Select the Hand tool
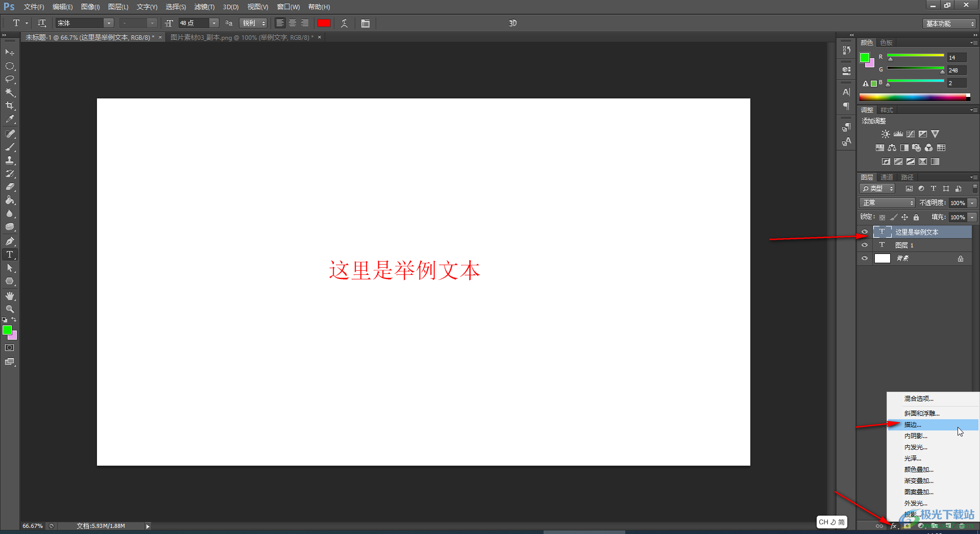 (x=10, y=296)
